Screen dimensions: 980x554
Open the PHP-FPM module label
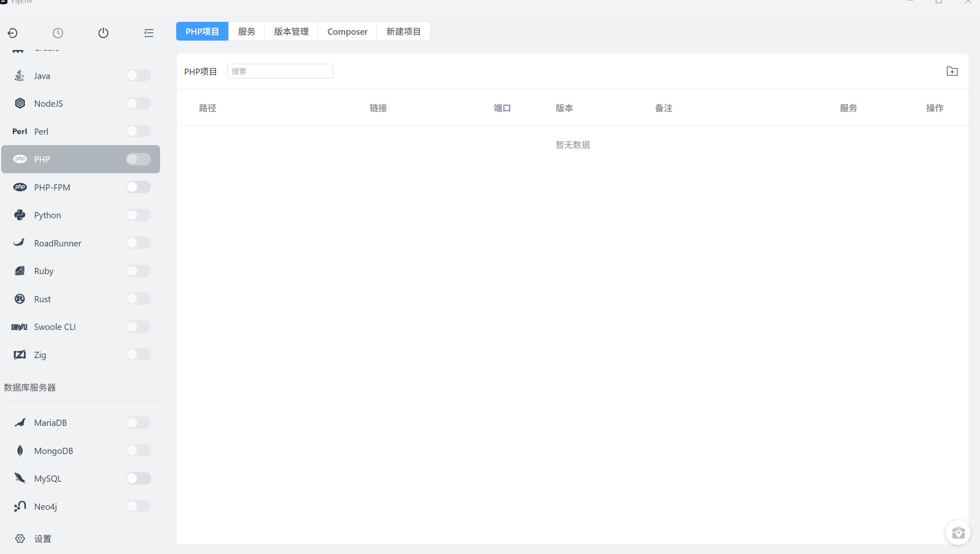[x=52, y=187]
